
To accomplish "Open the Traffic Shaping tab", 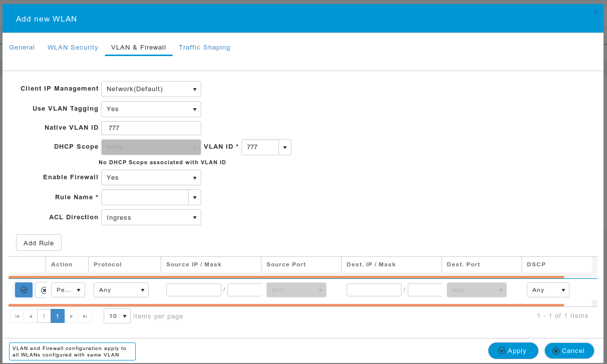I will coord(204,47).
